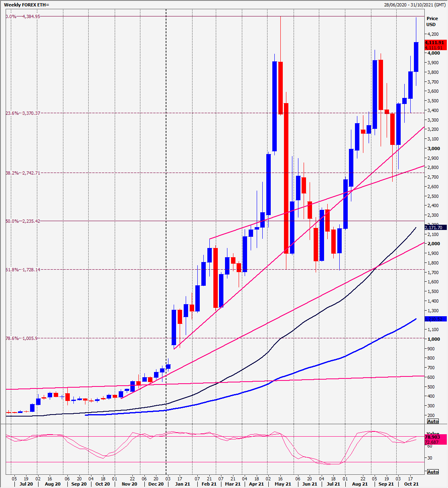Click the 'Aug 21' month label
Image resolution: width=448 pixels, height=488 pixels.
tap(360, 484)
